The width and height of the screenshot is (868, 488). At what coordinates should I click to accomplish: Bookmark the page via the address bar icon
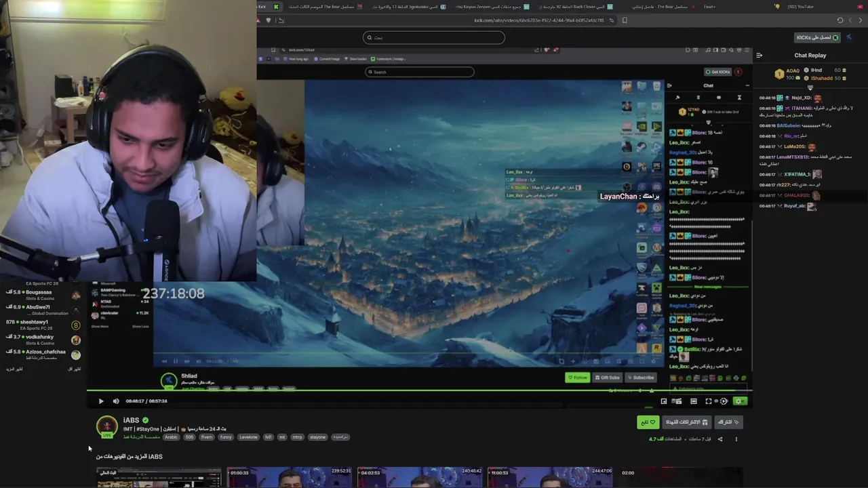point(625,20)
